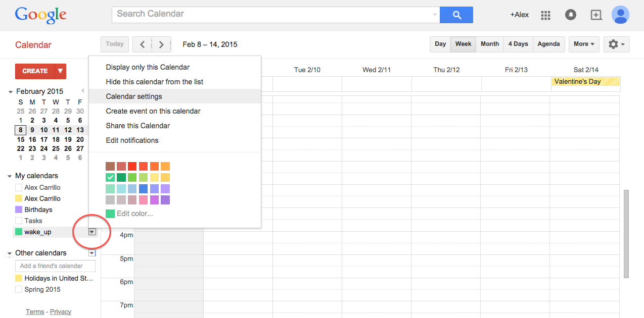Viewport: 644px width, 318px height.
Task: Toggle the Birthdays calendar visibility
Action: point(19,209)
